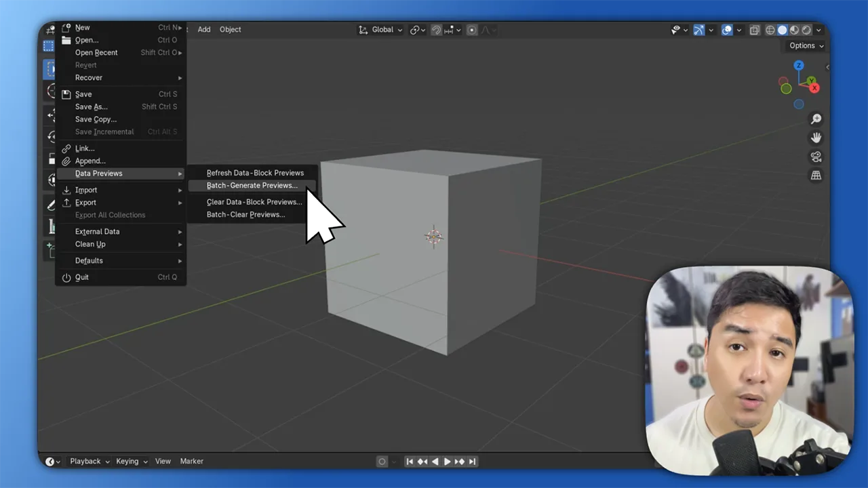868x488 pixels.
Task: Enable the snapping magnet toggle
Action: pyautogui.click(x=437, y=30)
